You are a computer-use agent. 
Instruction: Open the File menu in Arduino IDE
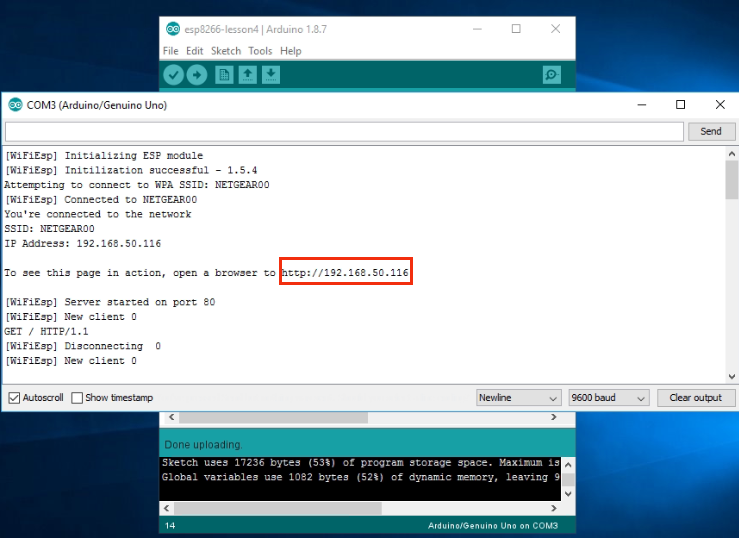click(x=171, y=51)
